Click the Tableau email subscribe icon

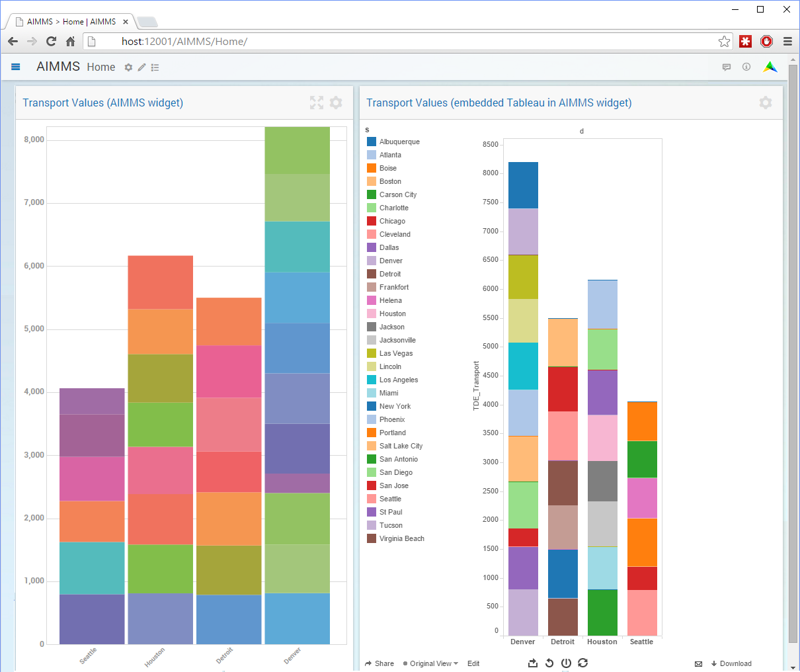(x=699, y=663)
